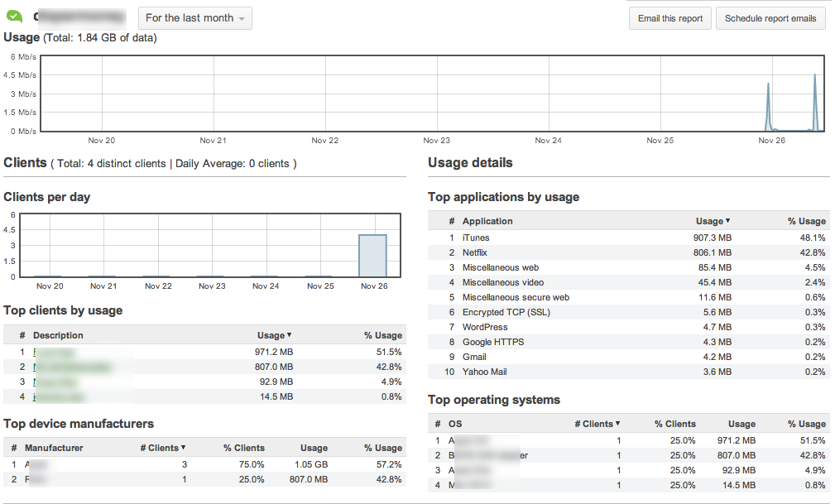
Task: Click sort arrow beside # Clients in operating systems
Action: click(617, 424)
